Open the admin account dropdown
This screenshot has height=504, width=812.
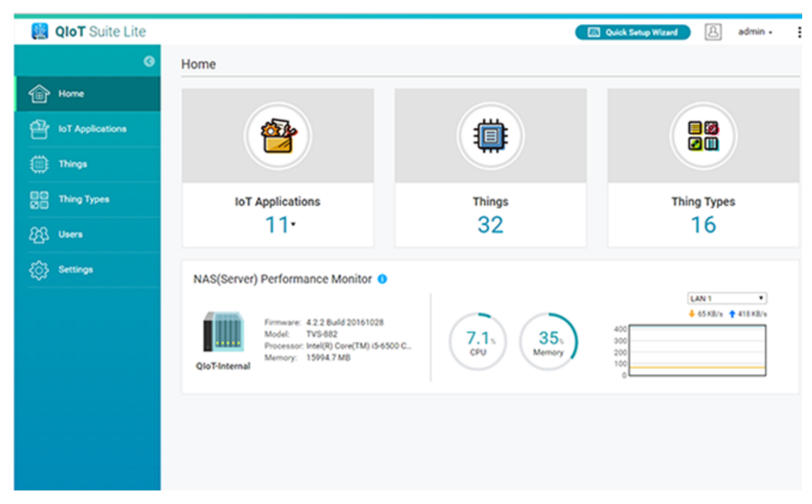(x=755, y=32)
